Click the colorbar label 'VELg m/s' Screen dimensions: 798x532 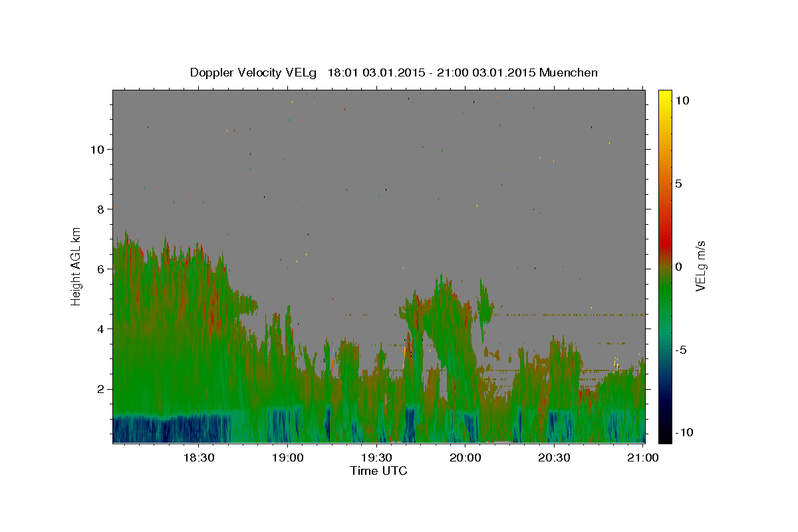(x=701, y=266)
